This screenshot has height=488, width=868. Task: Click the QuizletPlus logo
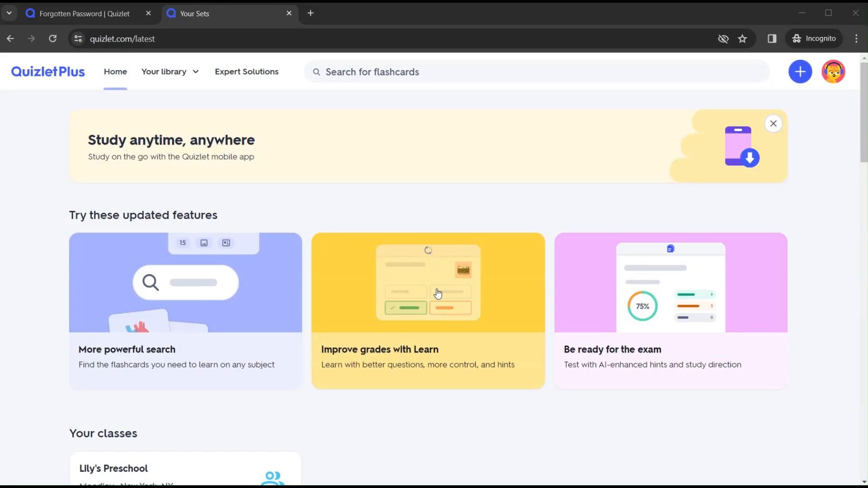pos(48,71)
